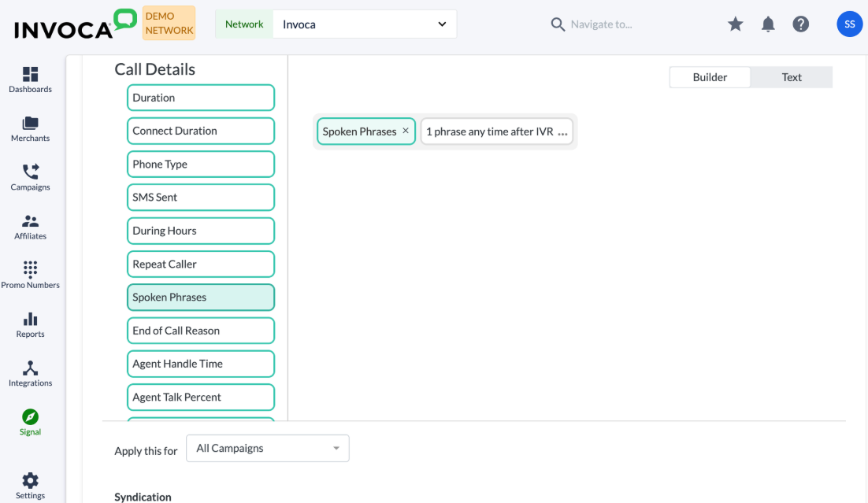Select the Repeat Caller filter

pyautogui.click(x=200, y=264)
